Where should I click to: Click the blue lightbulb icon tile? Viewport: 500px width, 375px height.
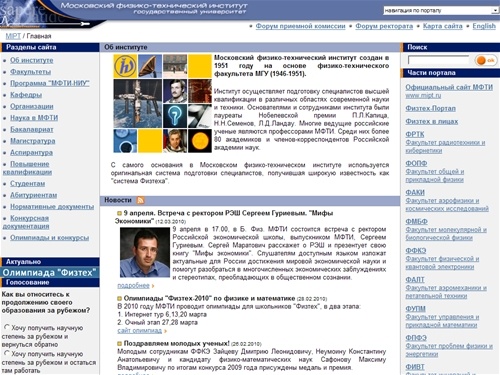pyautogui.click(x=175, y=116)
